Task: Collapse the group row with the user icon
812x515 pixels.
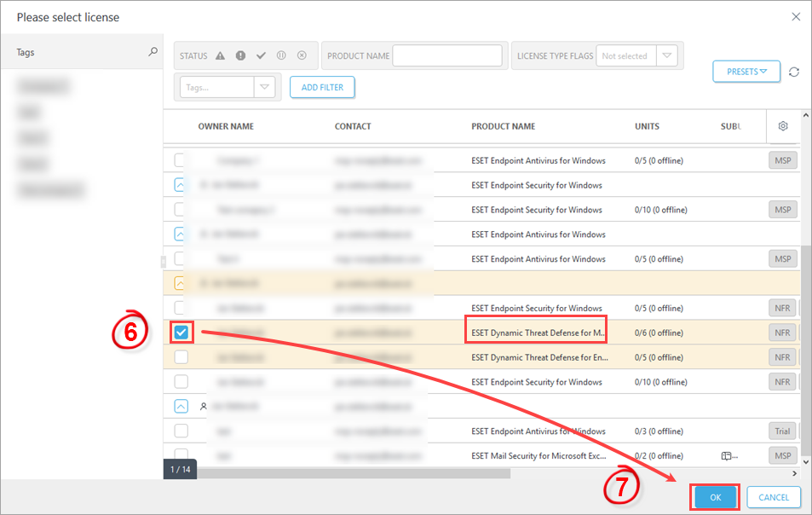Action: pos(181,406)
